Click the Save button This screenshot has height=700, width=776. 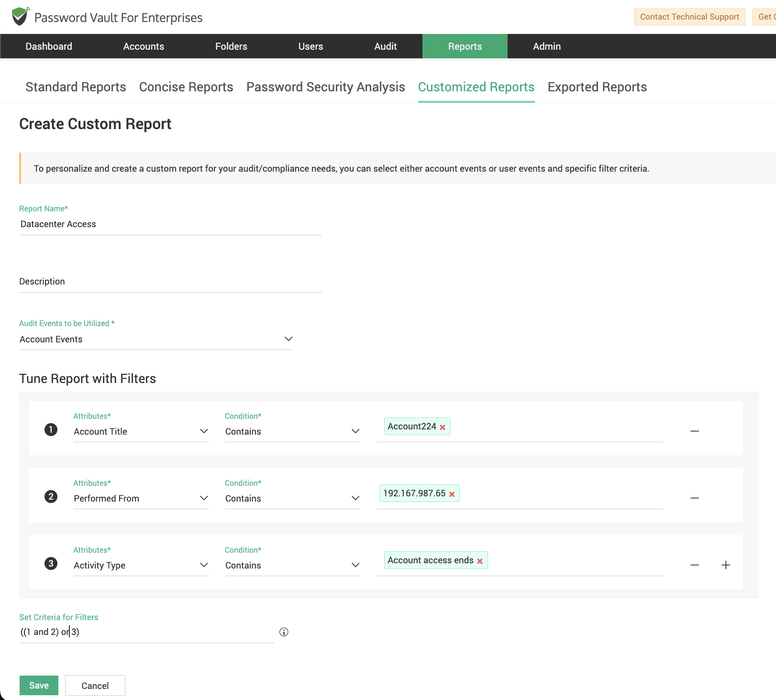[x=39, y=685]
